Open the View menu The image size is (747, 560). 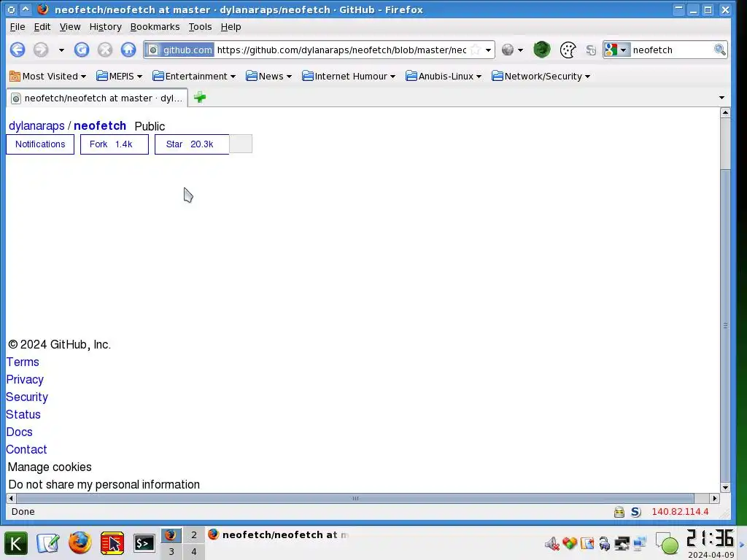70,27
